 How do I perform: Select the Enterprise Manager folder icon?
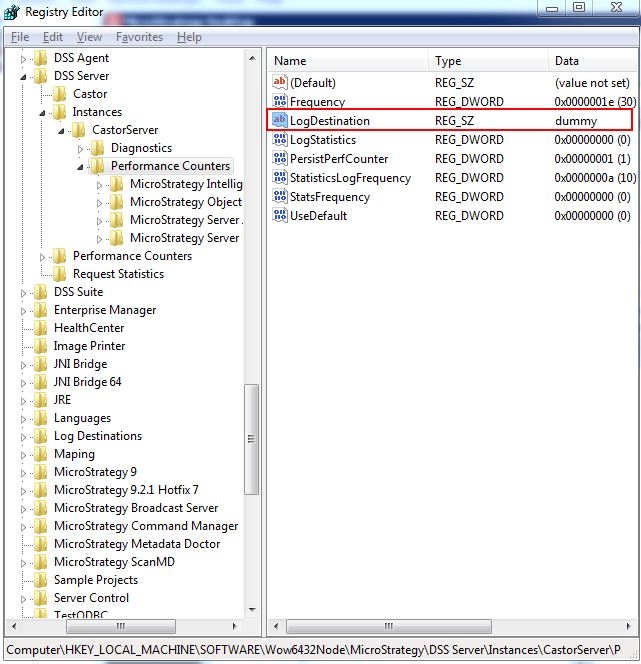click(x=41, y=310)
